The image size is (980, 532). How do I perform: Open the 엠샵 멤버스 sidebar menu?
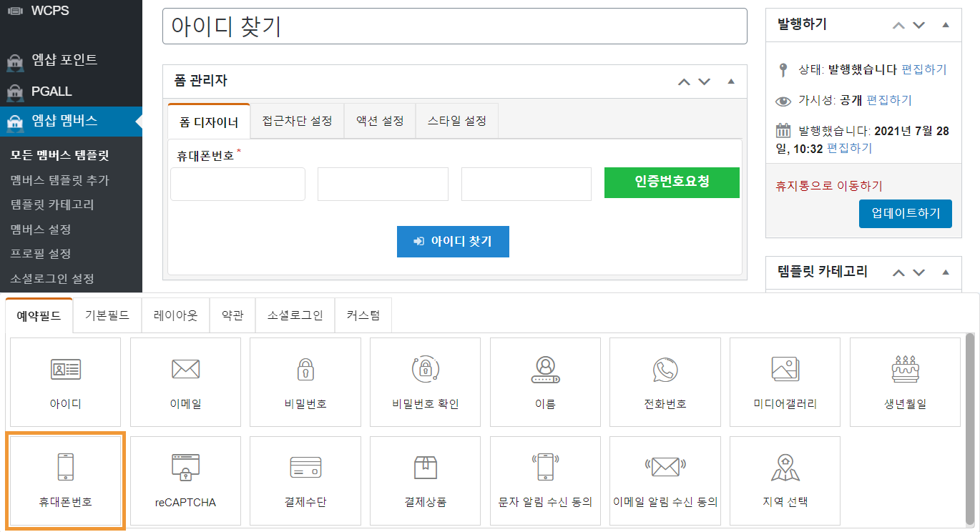pos(71,121)
